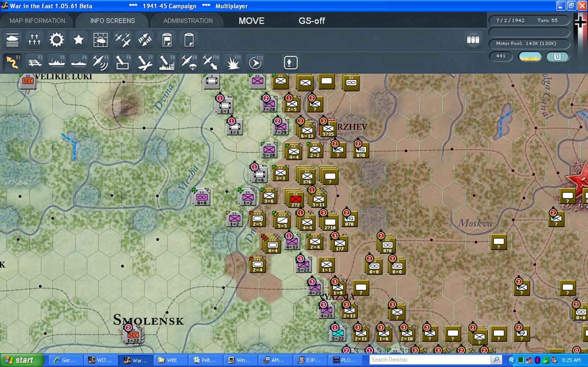Select the purple 7=29 unit counter
The width and height of the screenshot is (588, 367).
pyautogui.click(x=280, y=127)
